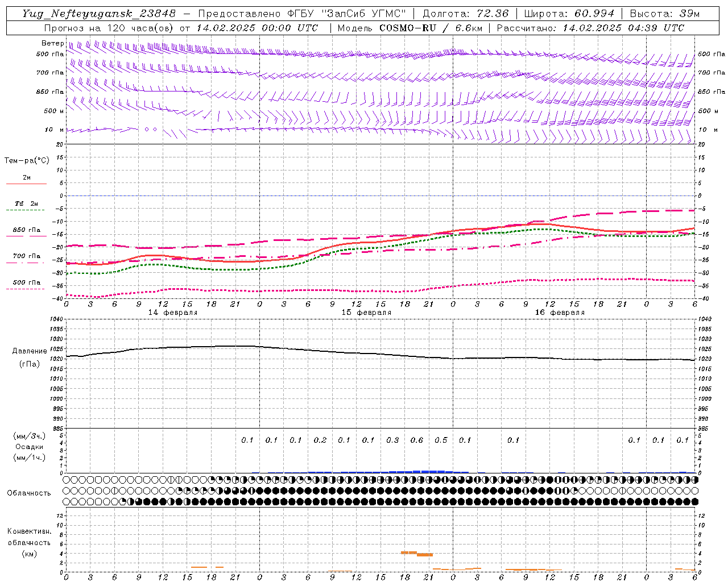728x582 pixels.
Task: Click the 16 февраля date label
Action: pyautogui.click(x=560, y=313)
